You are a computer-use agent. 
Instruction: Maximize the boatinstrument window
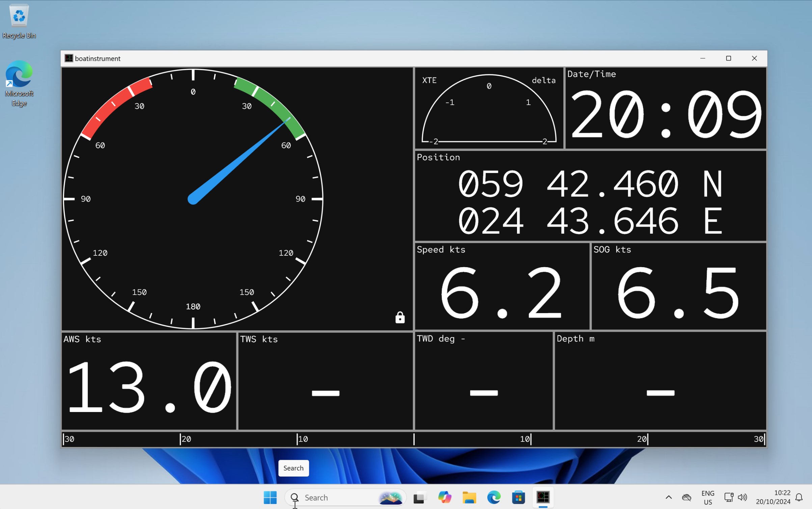tap(728, 58)
